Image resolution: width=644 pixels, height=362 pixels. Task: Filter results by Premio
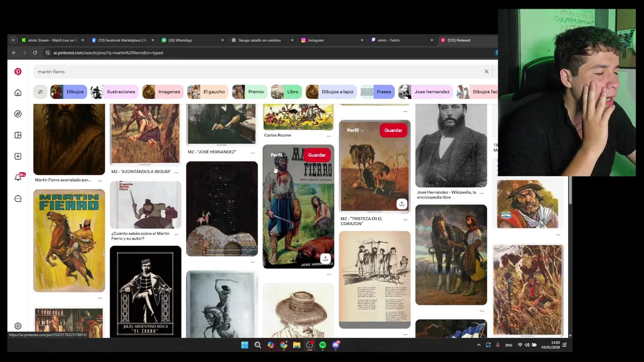(x=250, y=92)
